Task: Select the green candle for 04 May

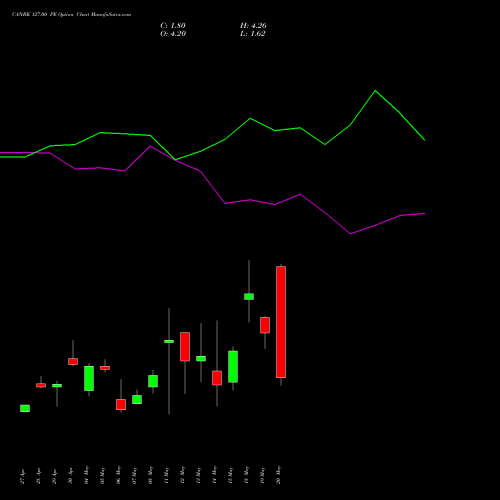Action: pos(89,378)
